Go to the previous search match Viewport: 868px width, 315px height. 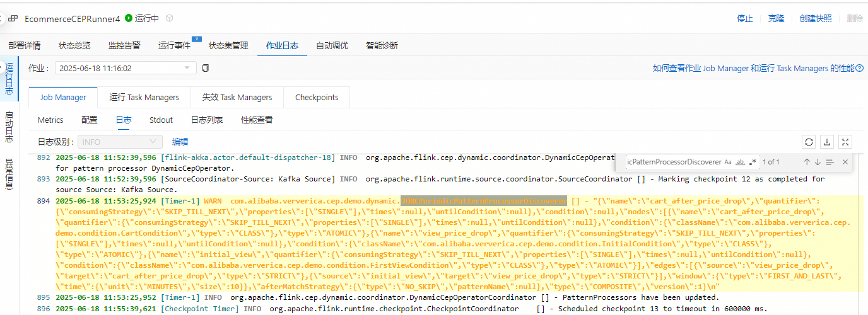(807, 162)
